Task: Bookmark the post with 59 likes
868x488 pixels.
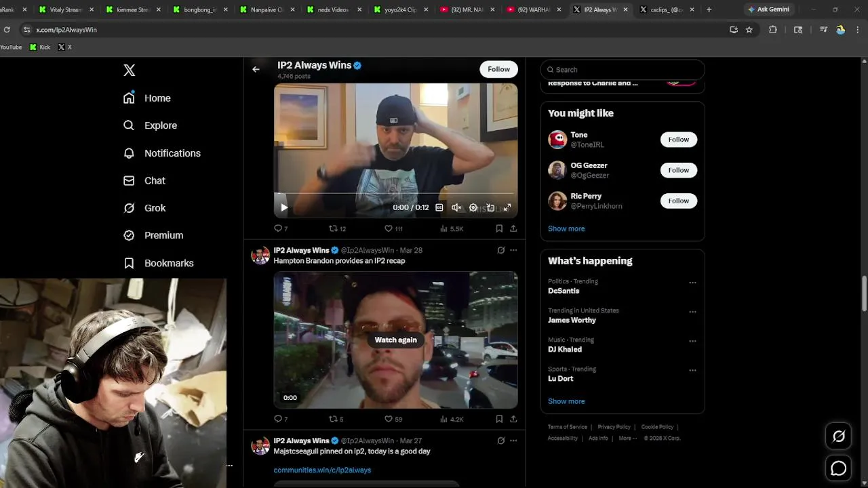Action: pyautogui.click(x=499, y=419)
